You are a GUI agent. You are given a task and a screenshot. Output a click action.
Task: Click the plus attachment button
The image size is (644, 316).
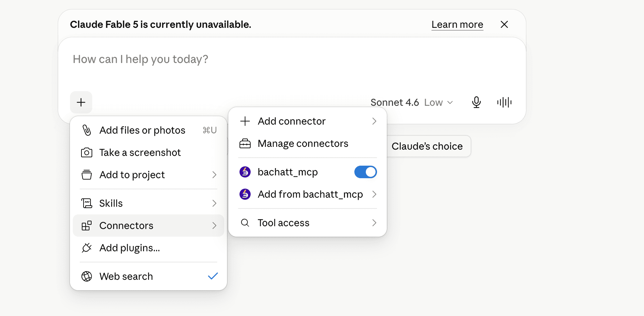pyautogui.click(x=81, y=102)
